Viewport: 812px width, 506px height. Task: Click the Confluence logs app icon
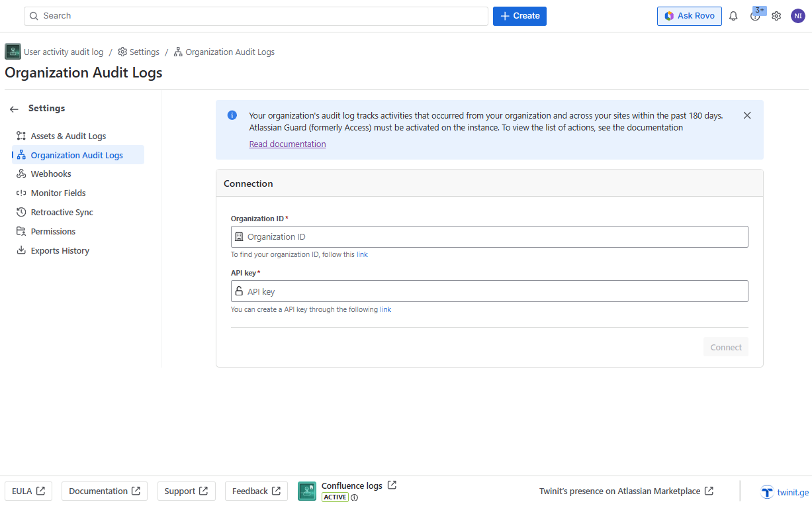click(x=307, y=491)
